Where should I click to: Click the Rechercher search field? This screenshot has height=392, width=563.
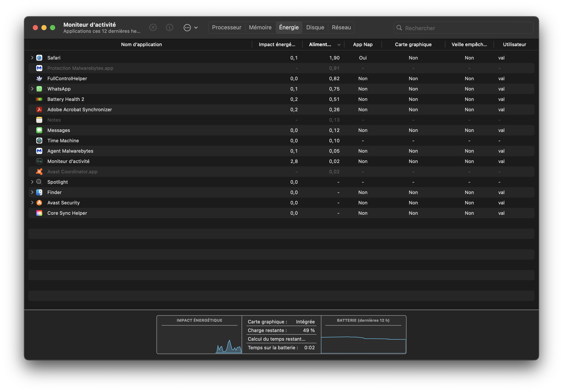click(x=463, y=28)
